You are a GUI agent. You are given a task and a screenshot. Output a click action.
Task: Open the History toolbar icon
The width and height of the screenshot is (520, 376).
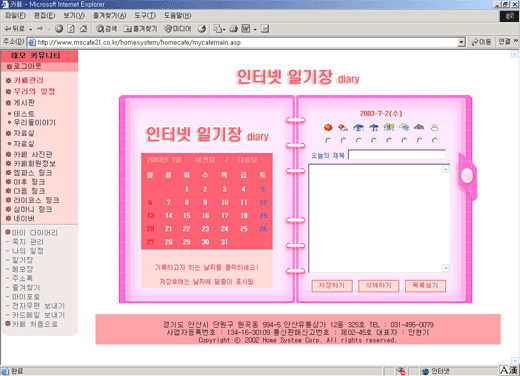(x=202, y=29)
